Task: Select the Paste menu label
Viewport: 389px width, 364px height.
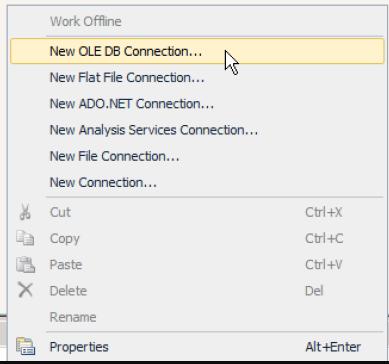Action: (66, 265)
